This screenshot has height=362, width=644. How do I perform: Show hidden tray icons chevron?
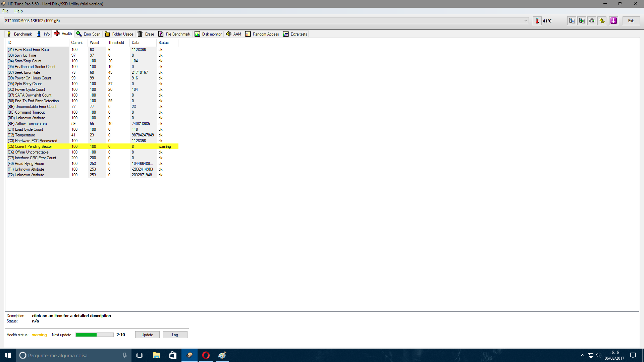coord(582,355)
